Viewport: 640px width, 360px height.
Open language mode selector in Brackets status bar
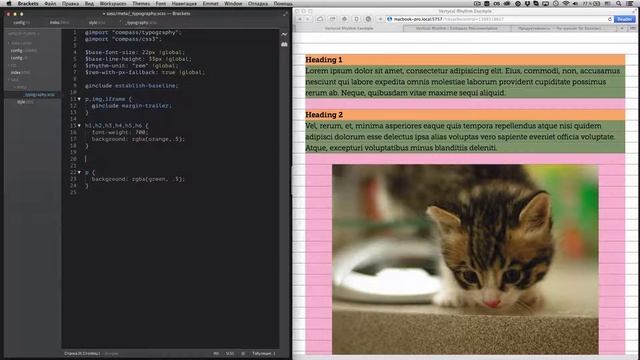[x=230, y=353]
